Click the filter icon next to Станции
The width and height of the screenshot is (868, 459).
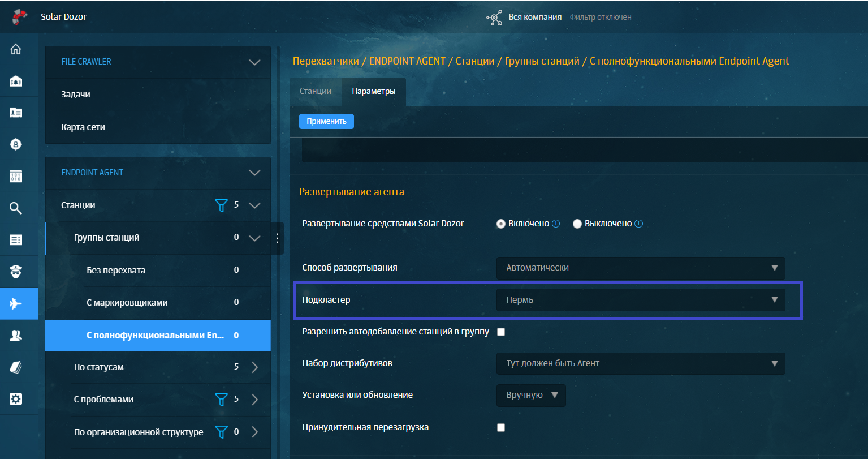pyautogui.click(x=222, y=205)
